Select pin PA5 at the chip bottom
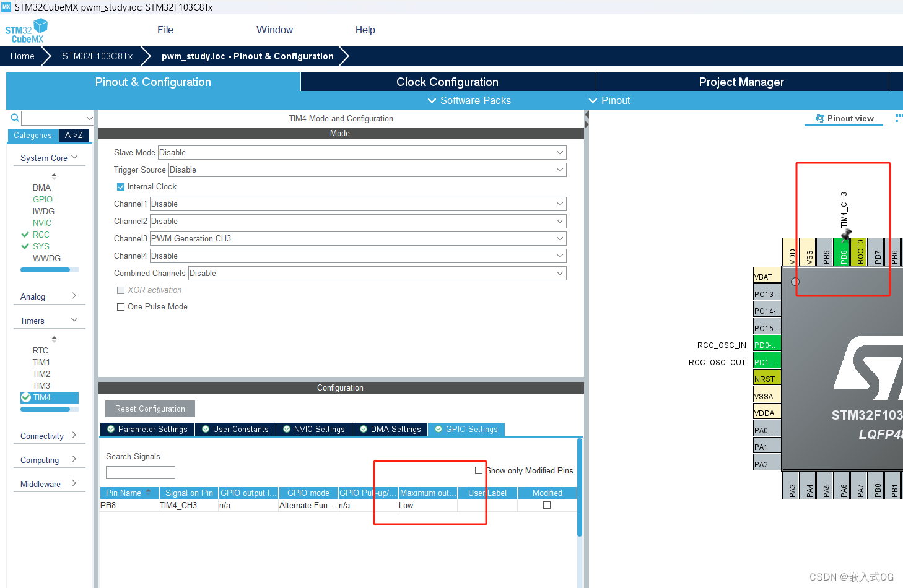 825,485
